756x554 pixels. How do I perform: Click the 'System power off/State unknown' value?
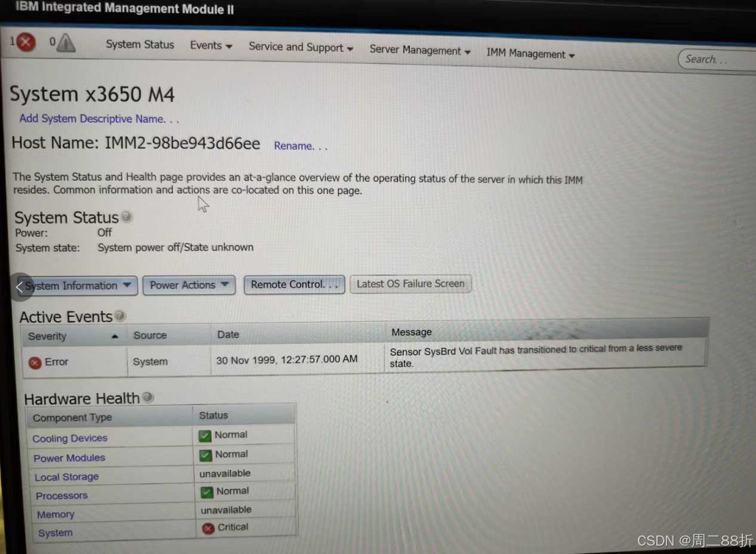click(x=175, y=248)
